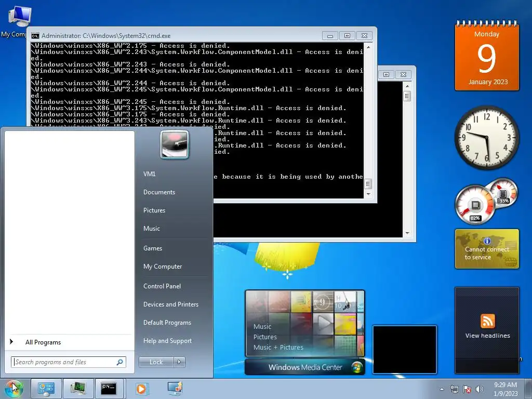Click the volume speaker tray icon

pyautogui.click(x=480, y=389)
